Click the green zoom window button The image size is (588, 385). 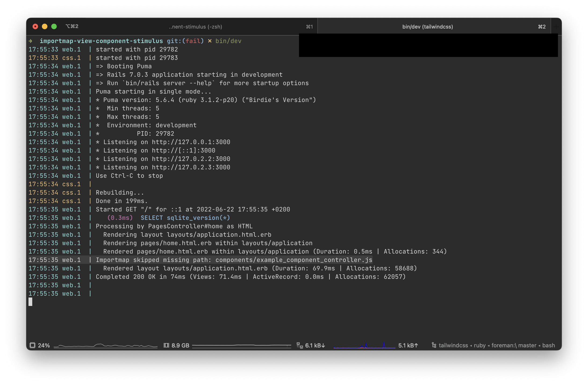click(54, 26)
